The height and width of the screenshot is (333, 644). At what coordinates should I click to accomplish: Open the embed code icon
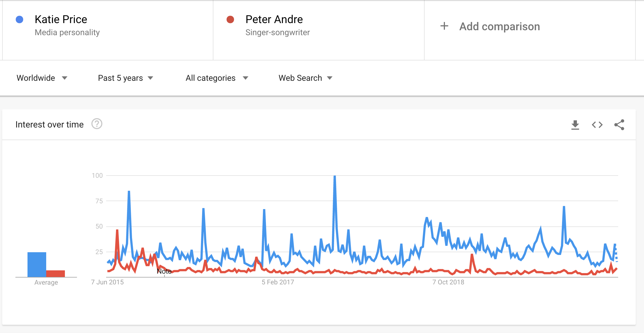(x=597, y=125)
